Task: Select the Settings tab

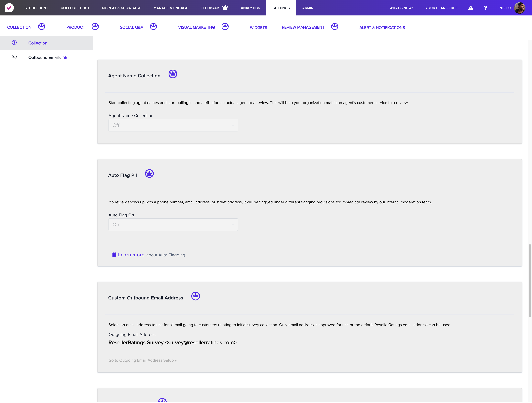Action: [x=281, y=8]
